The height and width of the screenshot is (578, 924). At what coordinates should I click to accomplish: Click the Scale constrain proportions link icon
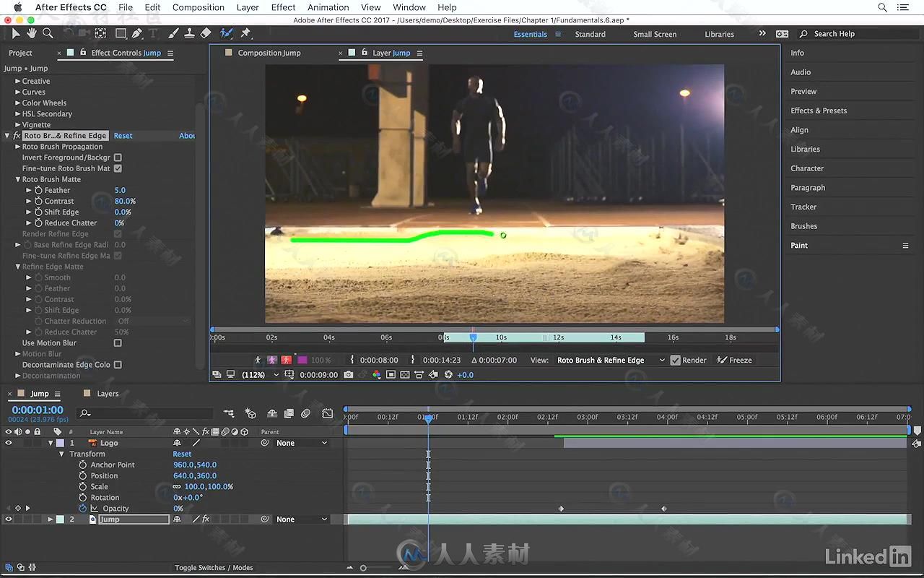tap(177, 486)
